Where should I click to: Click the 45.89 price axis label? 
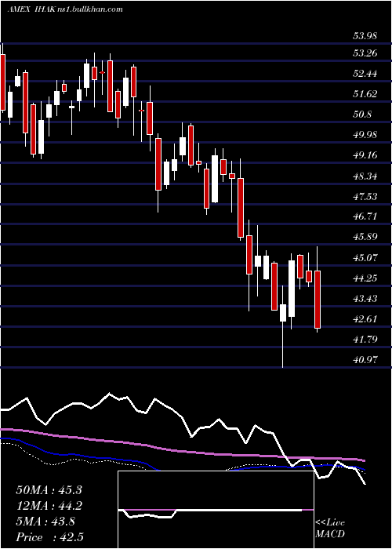(365, 236)
